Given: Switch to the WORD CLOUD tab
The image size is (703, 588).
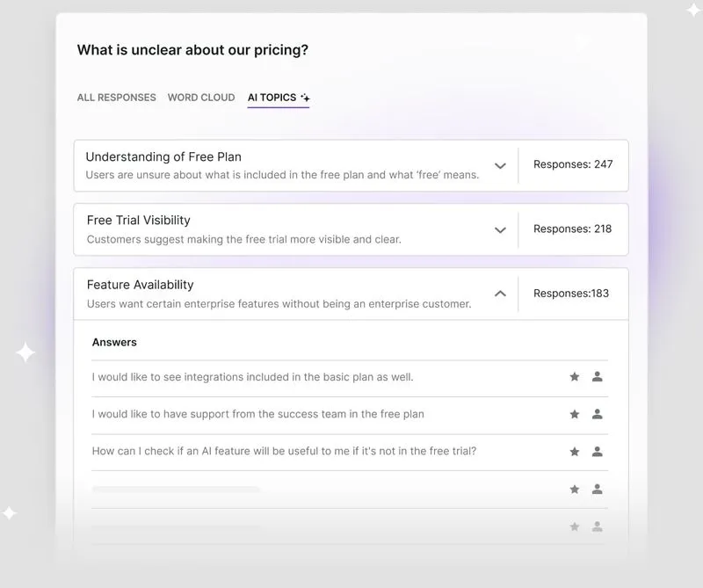Looking at the screenshot, I should coord(200,98).
